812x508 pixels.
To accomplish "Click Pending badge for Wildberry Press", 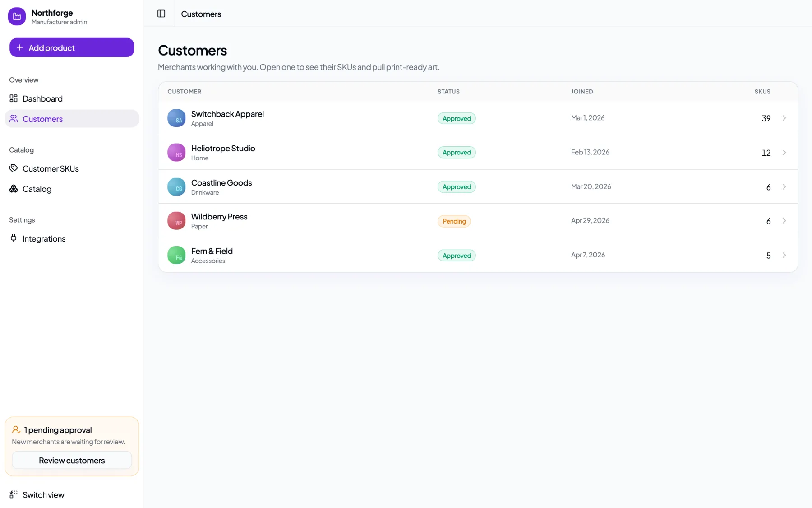I will pos(454,221).
